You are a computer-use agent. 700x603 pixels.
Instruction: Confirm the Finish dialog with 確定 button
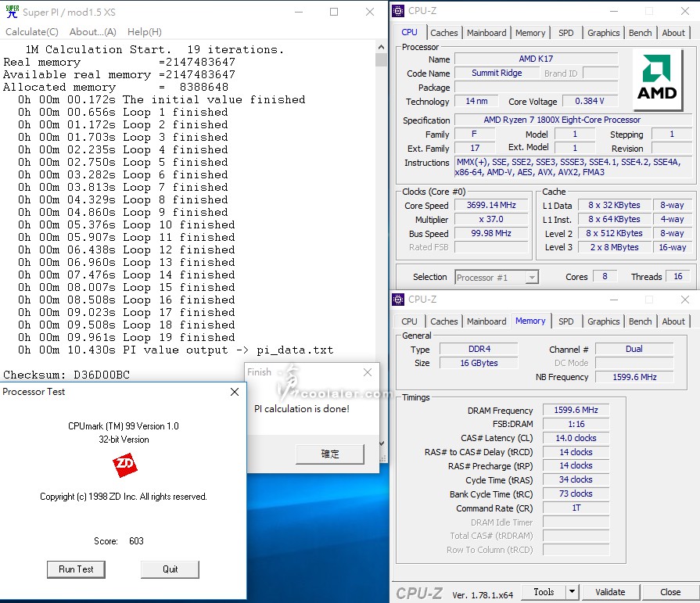330,454
